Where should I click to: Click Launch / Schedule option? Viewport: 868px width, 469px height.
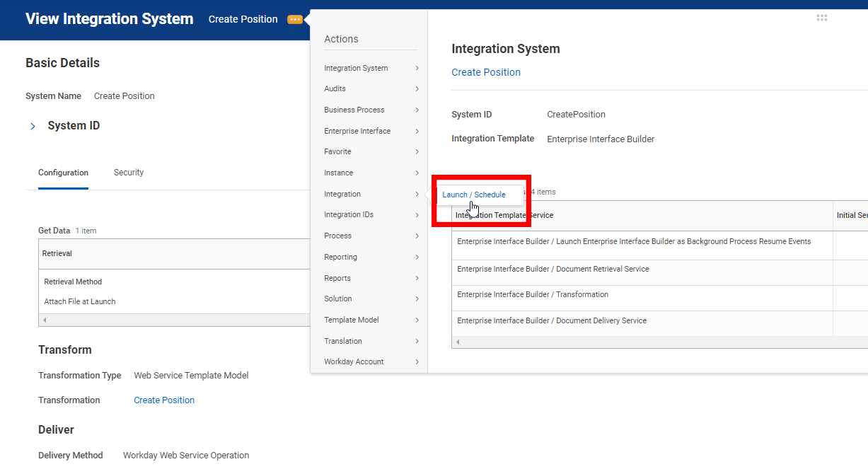coord(474,195)
